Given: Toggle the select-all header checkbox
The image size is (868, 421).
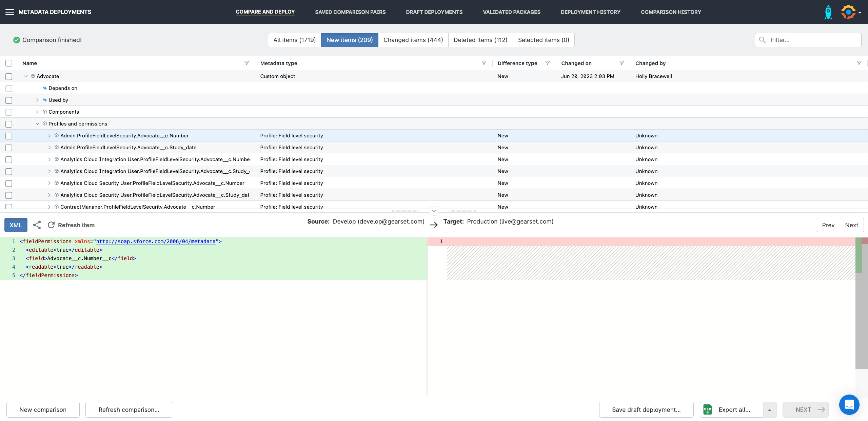Looking at the screenshot, I should [x=9, y=63].
